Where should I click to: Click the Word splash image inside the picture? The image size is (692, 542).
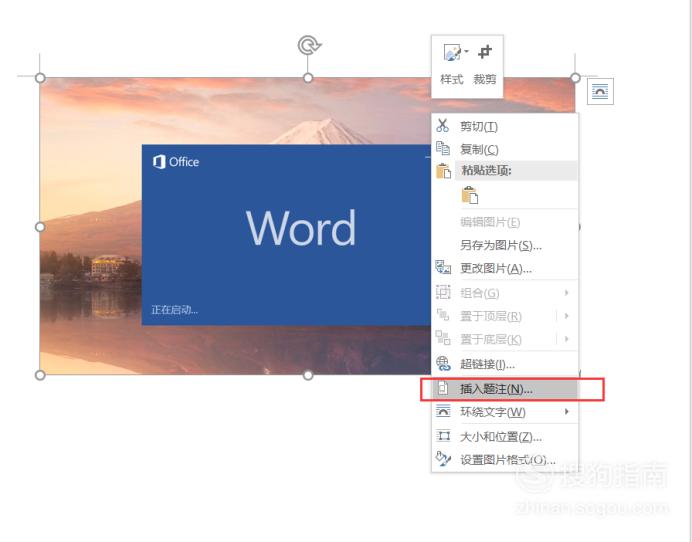(286, 235)
